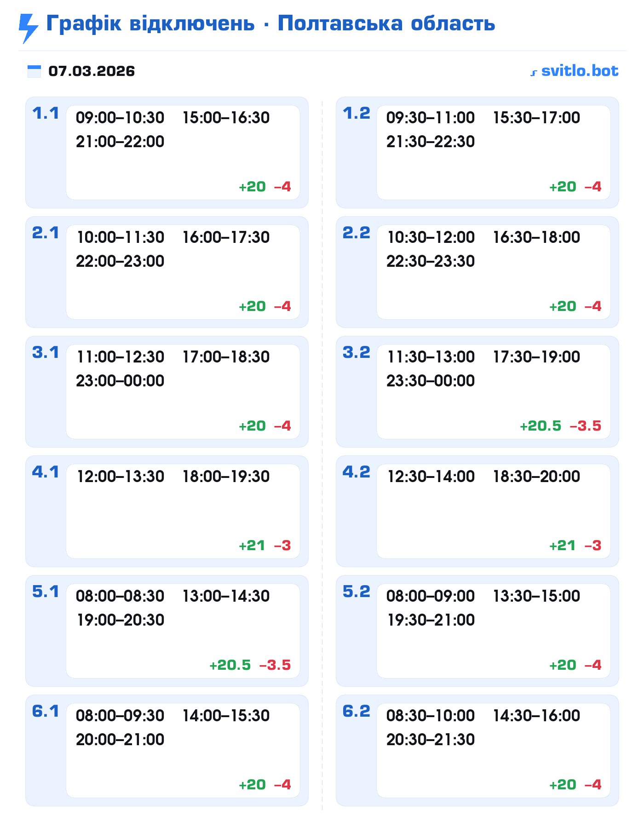Screen dimensions: 644x828
Task: Click the small icon before svitlo.bot
Action: pyautogui.click(x=534, y=73)
